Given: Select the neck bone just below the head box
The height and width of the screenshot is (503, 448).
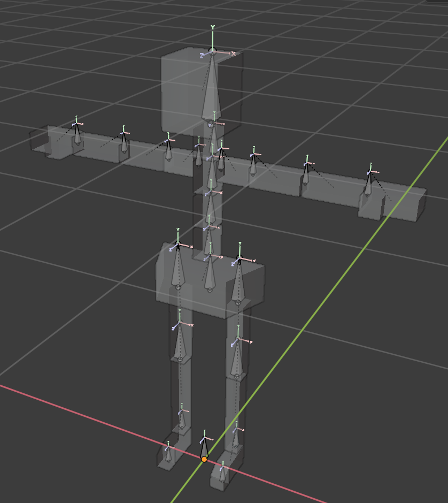Looking at the screenshot, I should click(213, 139).
